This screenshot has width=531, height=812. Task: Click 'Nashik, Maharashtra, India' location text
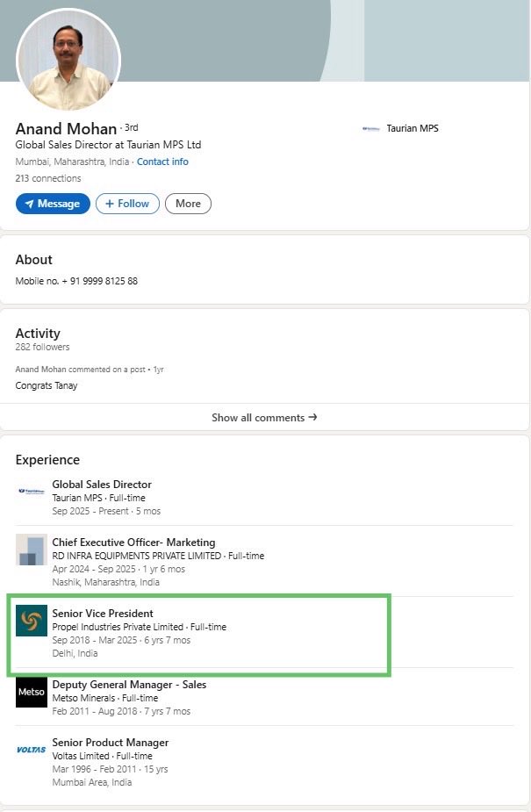pos(105,582)
